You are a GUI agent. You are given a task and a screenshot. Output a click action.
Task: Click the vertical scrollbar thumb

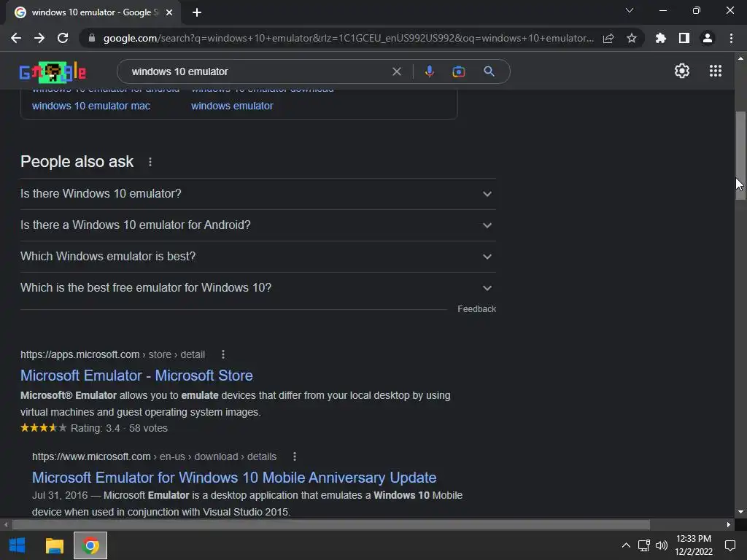(740, 155)
